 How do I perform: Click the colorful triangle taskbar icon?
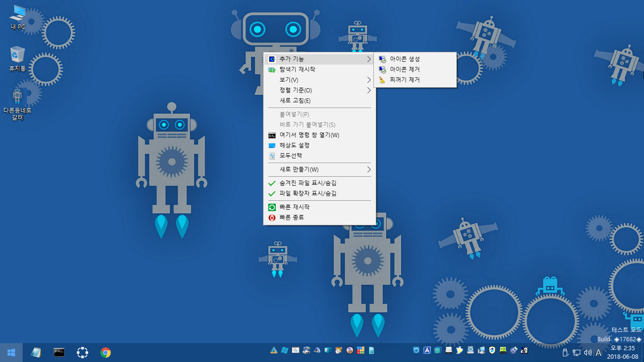(274, 350)
